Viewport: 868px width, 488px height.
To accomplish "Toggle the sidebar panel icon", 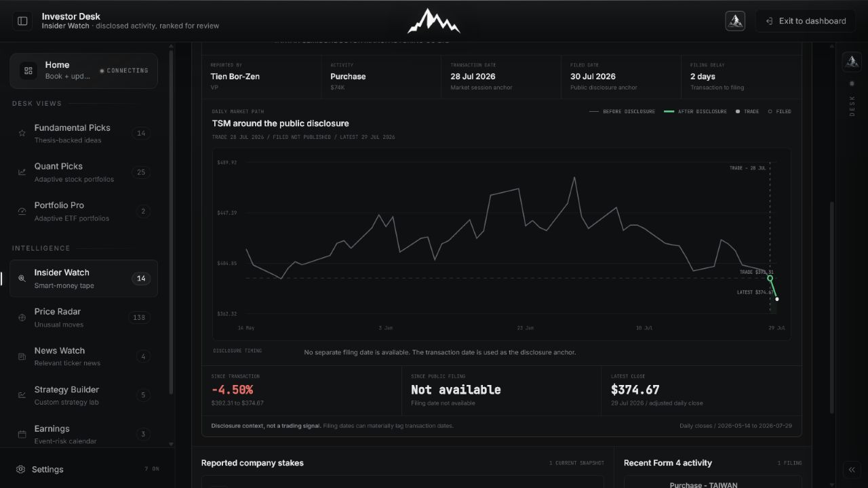I will pos(22,21).
